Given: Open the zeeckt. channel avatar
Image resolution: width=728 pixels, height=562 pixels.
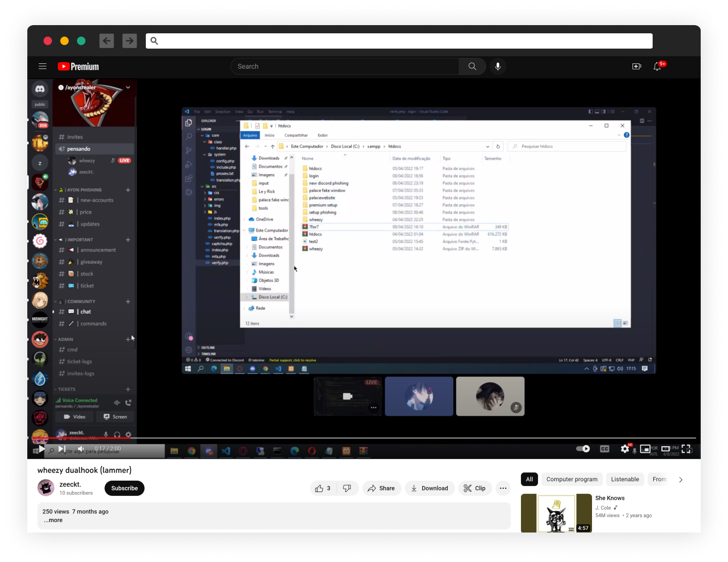Looking at the screenshot, I should pos(46,488).
